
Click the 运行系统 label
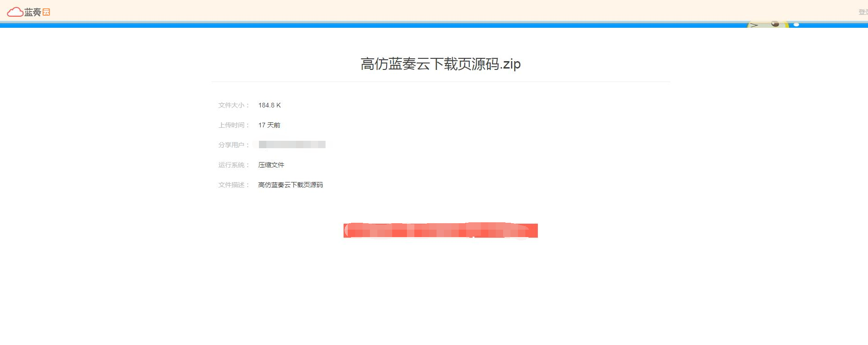click(234, 165)
